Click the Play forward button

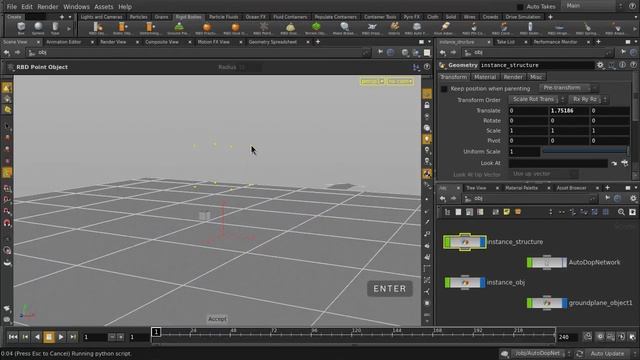[61, 337]
